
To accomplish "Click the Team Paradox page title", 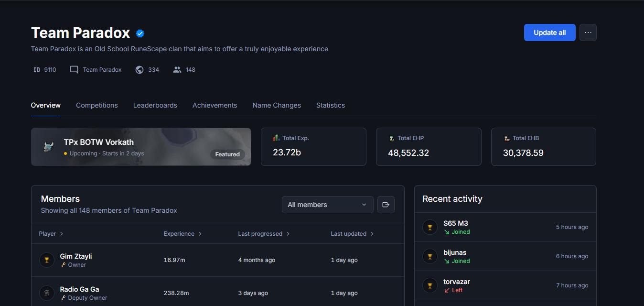I will coord(81,33).
